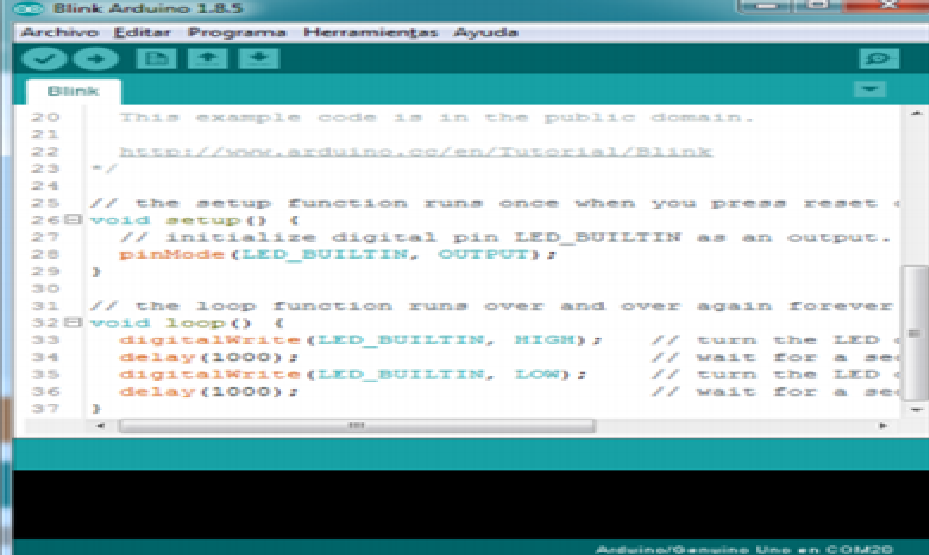This screenshot has width=929, height=555.
Task: Click the vertical scrollbar thumb
Action: (x=914, y=333)
